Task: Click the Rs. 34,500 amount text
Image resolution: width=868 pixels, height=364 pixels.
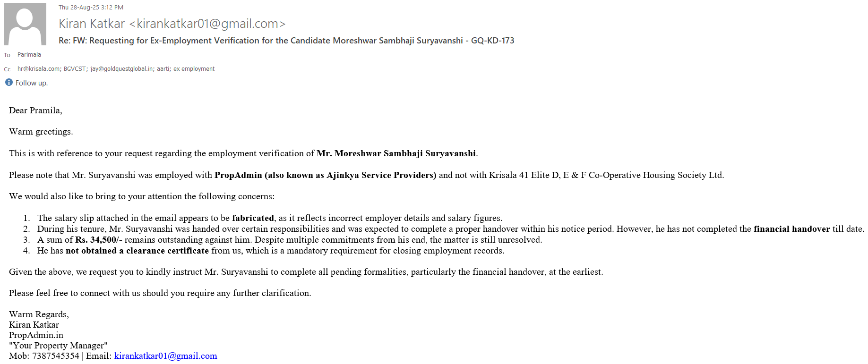Action: [96, 240]
